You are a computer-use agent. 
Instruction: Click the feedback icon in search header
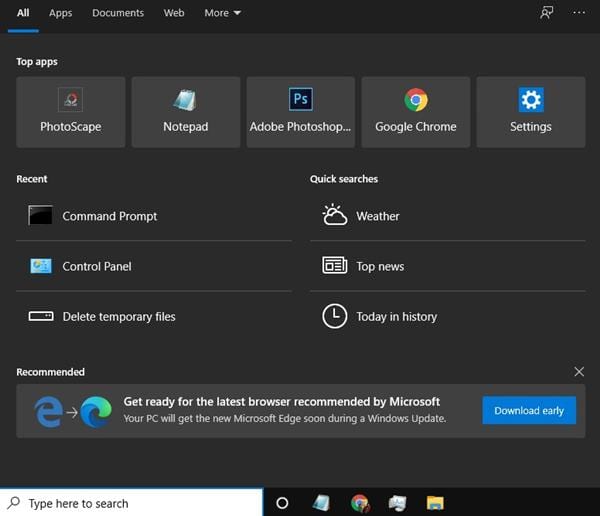[x=546, y=13]
